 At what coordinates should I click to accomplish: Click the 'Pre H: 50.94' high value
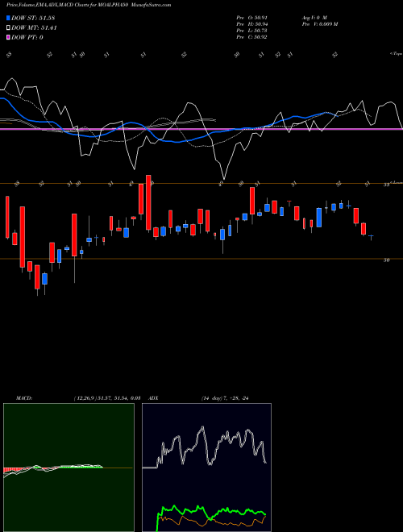click(251, 24)
